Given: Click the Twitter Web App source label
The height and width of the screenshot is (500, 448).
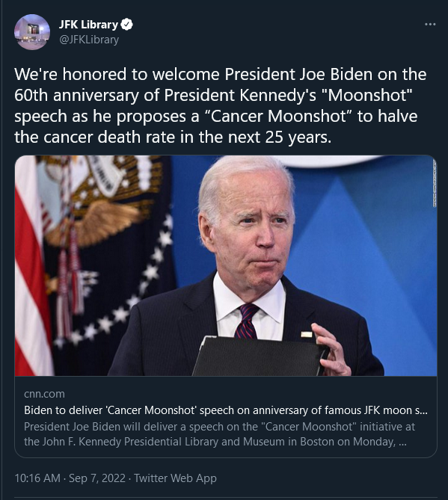Looking at the screenshot, I should (x=175, y=478).
